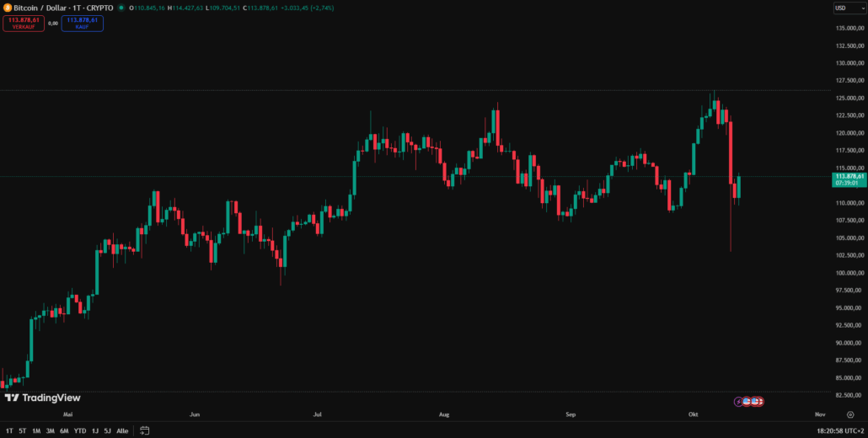Click the TradingView logo
The height and width of the screenshot is (438, 868).
pos(42,398)
